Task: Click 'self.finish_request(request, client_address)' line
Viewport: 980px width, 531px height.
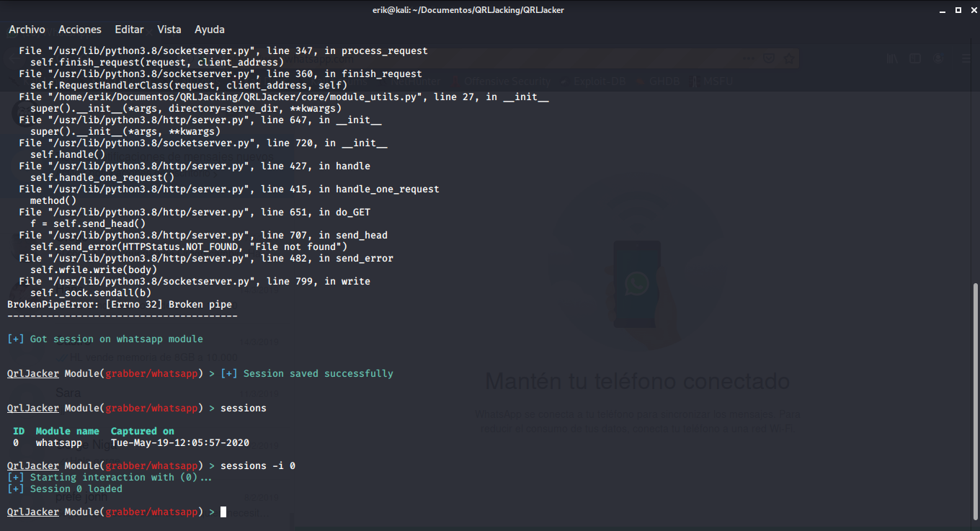Action: tap(157, 62)
